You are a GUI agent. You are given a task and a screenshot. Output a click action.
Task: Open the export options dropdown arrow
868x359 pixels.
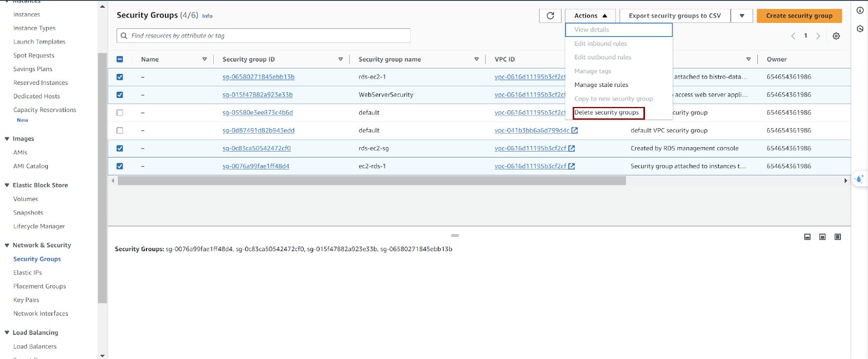742,16
